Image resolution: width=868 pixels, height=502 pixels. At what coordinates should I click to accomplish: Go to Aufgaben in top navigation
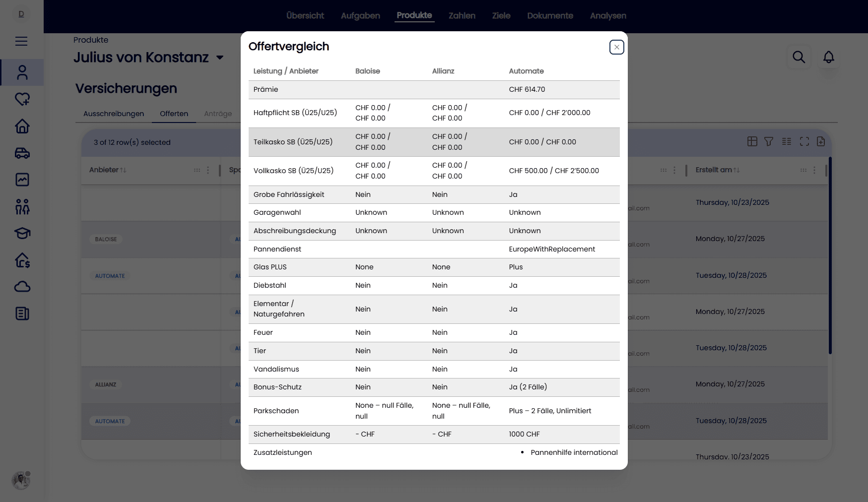tap(360, 15)
